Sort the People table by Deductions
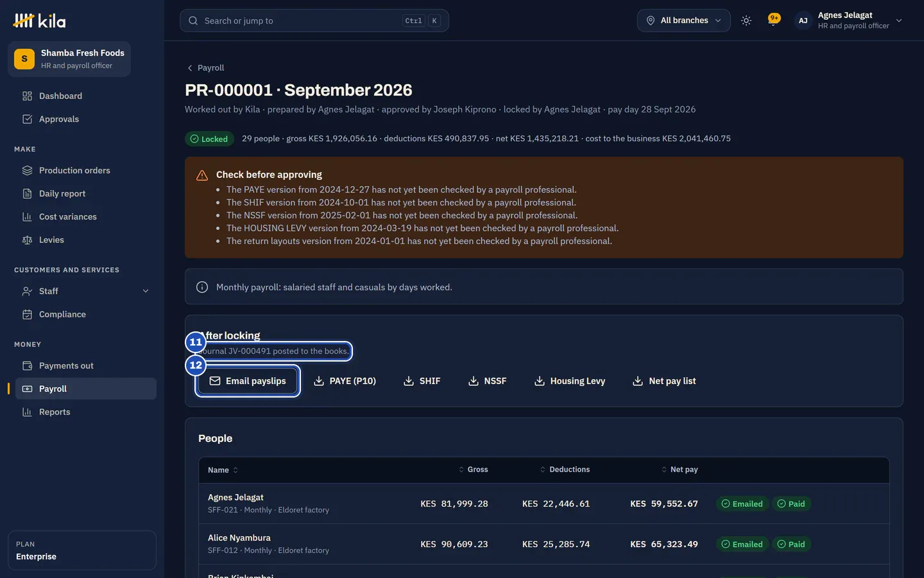This screenshot has height=578, width=924. 565,470
